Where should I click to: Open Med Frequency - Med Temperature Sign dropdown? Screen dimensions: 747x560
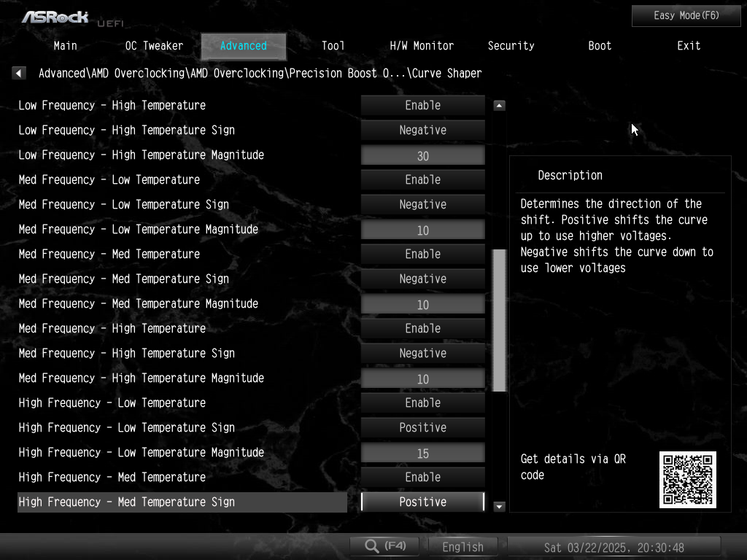(x=422, y=279)
